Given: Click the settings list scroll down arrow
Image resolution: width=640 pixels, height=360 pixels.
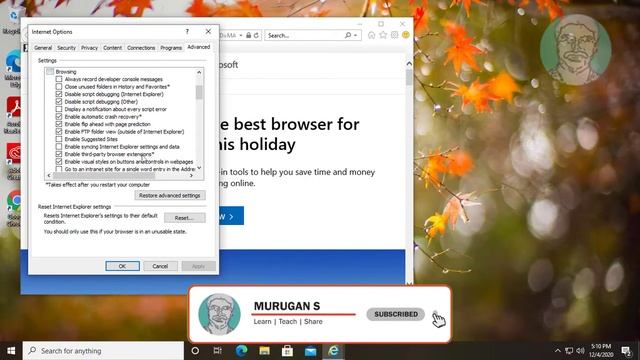Looking at the screenshot, I should pyautogui.click(x=199, y=168).
